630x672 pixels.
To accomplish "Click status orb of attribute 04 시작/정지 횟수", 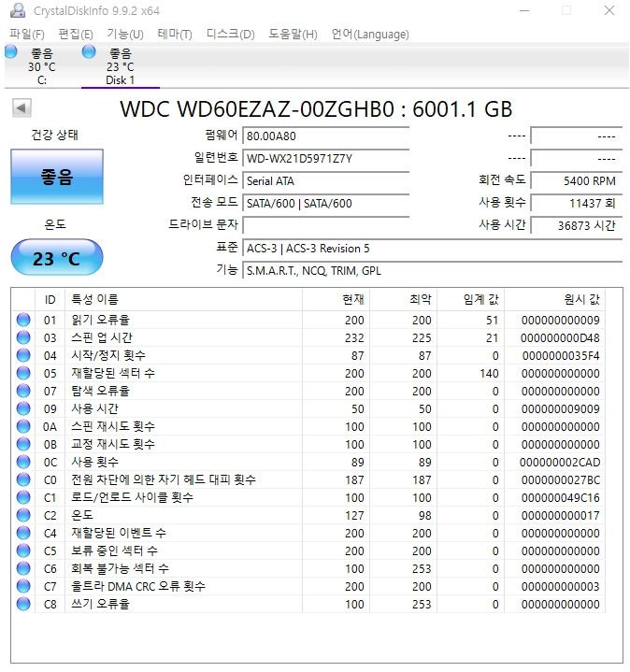I will click(x=23, y=355).
